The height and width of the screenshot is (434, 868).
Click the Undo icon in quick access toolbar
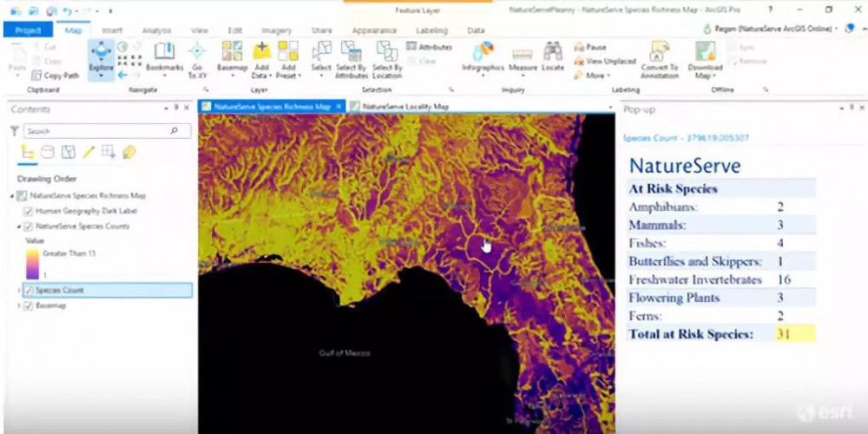pyautogui.click(x=68, y=10)
